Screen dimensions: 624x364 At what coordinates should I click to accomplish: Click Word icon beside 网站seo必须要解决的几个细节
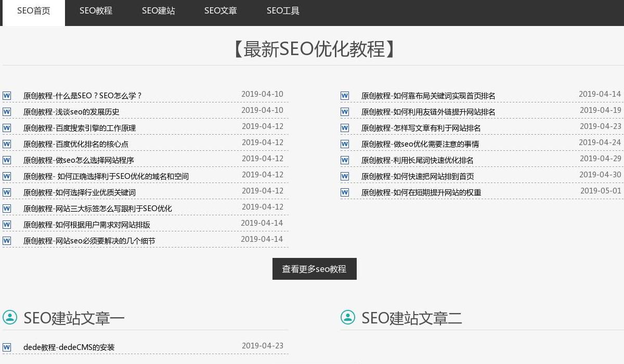7,241
